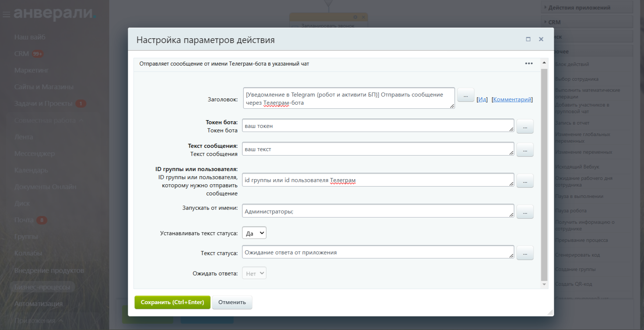Open value picker for Текст статуса field
Viewport: 644px width, 330px height.
(525, 253)
